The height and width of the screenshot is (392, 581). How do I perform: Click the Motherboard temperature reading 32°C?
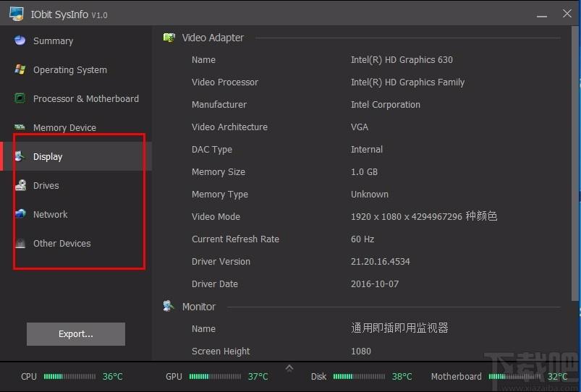click(x=558, y=376)
